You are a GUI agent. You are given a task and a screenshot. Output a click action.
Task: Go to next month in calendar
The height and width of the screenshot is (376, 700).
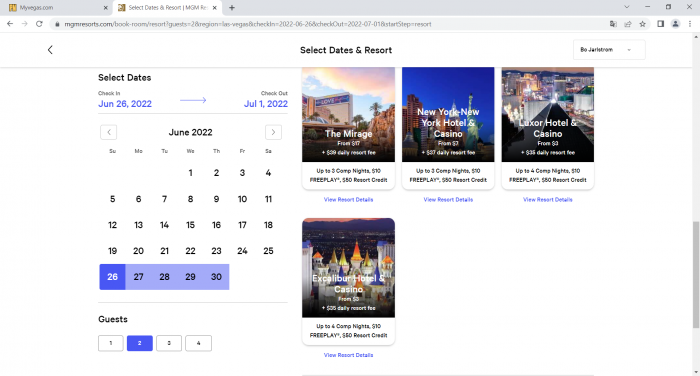pos(273,132)
